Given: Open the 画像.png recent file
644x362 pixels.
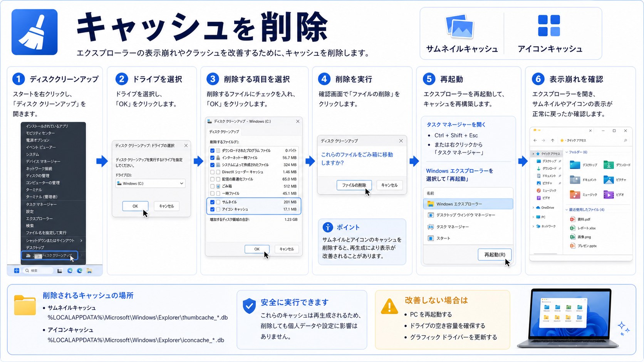Looking at the screenshot, I should tap(580, 237).
